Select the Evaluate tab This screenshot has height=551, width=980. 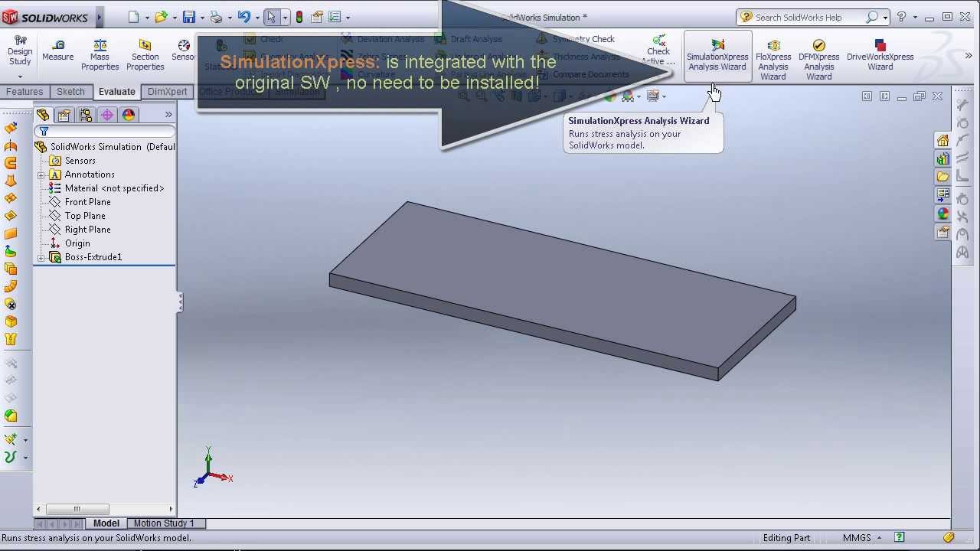click(x=116, y=92)
